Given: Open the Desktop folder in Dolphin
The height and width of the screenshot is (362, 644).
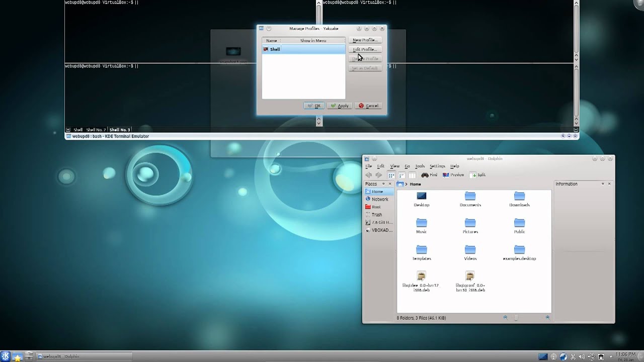Looking at the screenshot, I should (422, 199).
